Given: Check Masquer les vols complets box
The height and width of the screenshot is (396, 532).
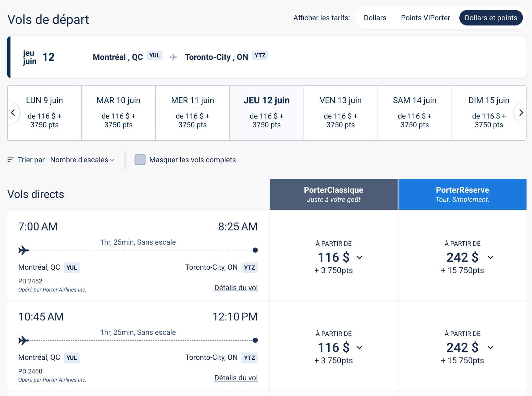Looking at the screenshot, I should coord(140,160).
